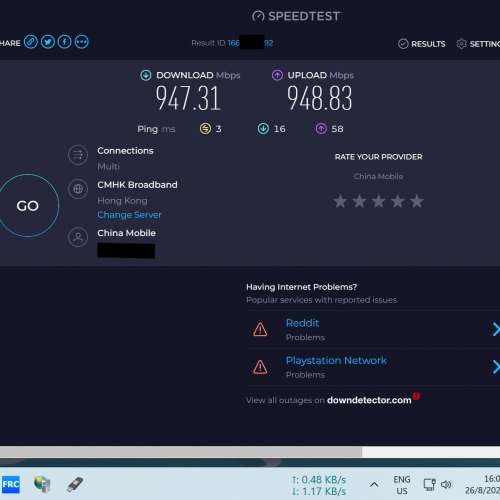Switch the ENG US input language
This screenshot has height=500, width=500.
point(402,485)
